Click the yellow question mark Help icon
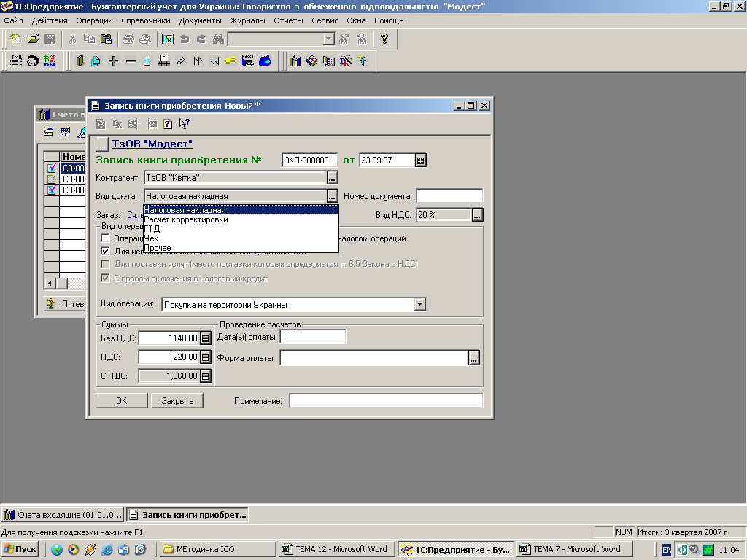747x560 pixels. tap(384, 39)
